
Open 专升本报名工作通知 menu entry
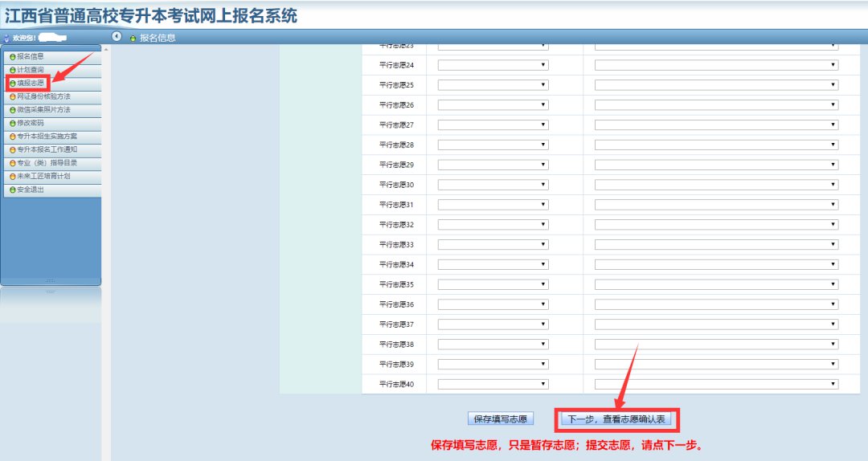pyautogui.click(x=51, y=149)
